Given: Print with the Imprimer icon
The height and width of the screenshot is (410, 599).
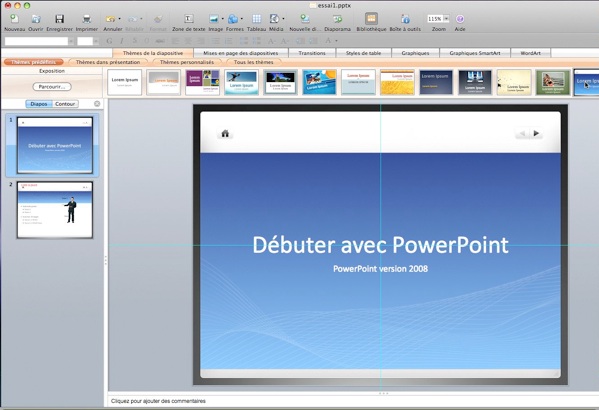Looking at the screenshot, I should [x=87, y=19].
